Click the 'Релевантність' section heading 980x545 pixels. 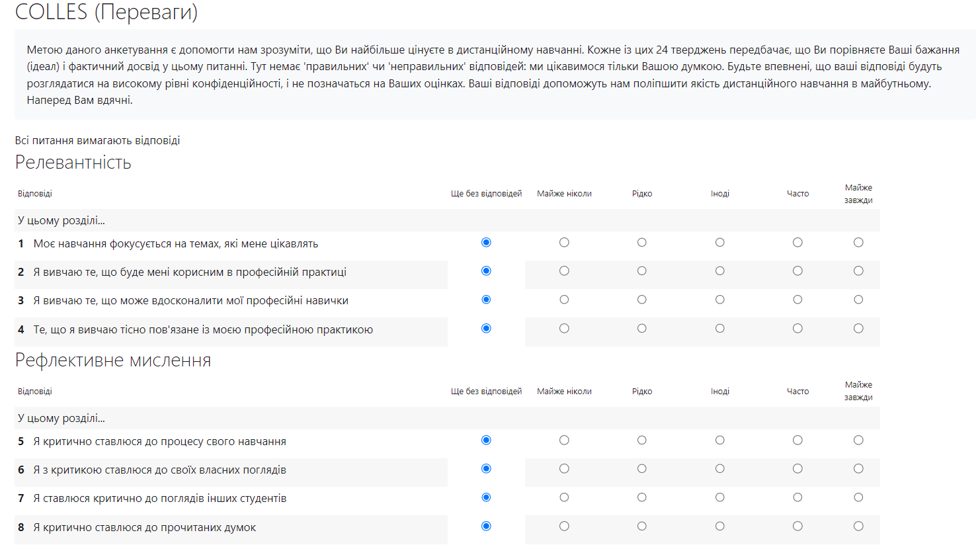click(73, 163)
